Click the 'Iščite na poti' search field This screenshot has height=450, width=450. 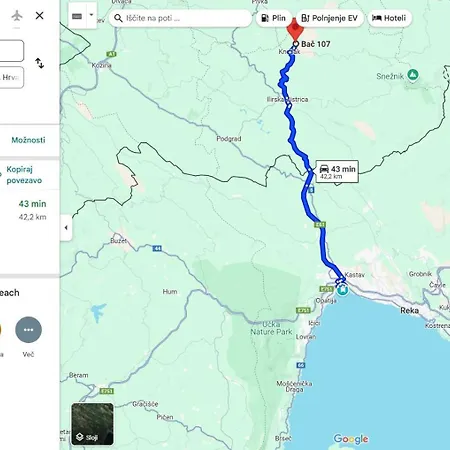click(180, 18)
